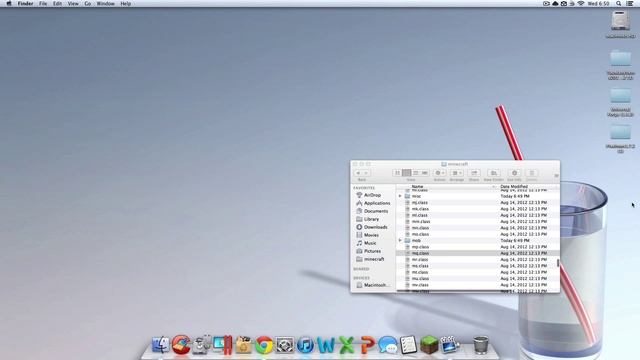Open Finder from the Dock

(161, 345)
